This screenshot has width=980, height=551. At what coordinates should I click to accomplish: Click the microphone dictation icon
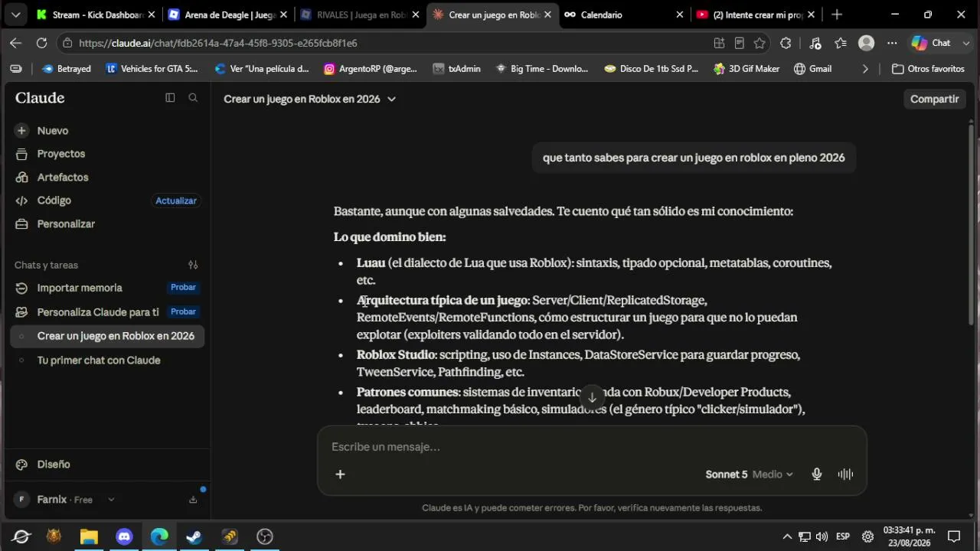coord(817,474)
